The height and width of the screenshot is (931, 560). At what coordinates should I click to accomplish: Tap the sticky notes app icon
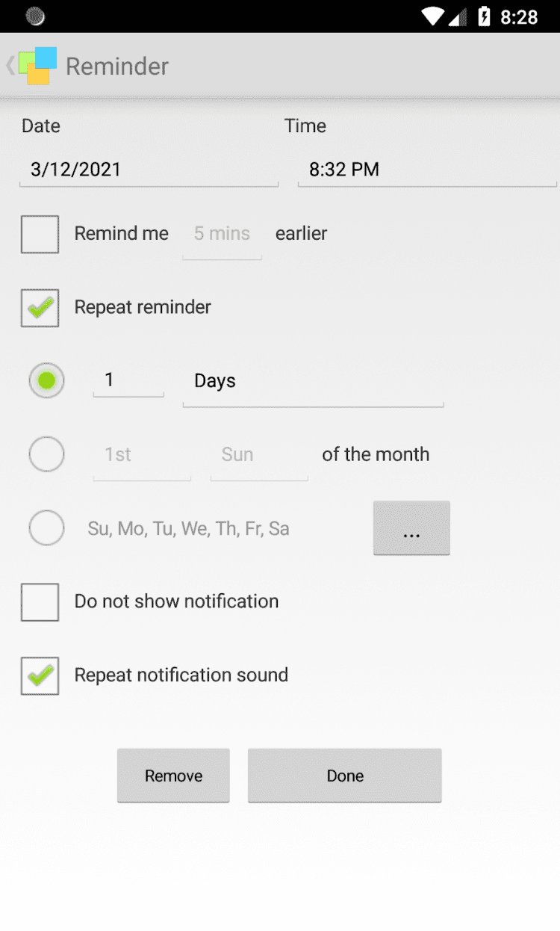pyautogui.click(x=38, y=66)
